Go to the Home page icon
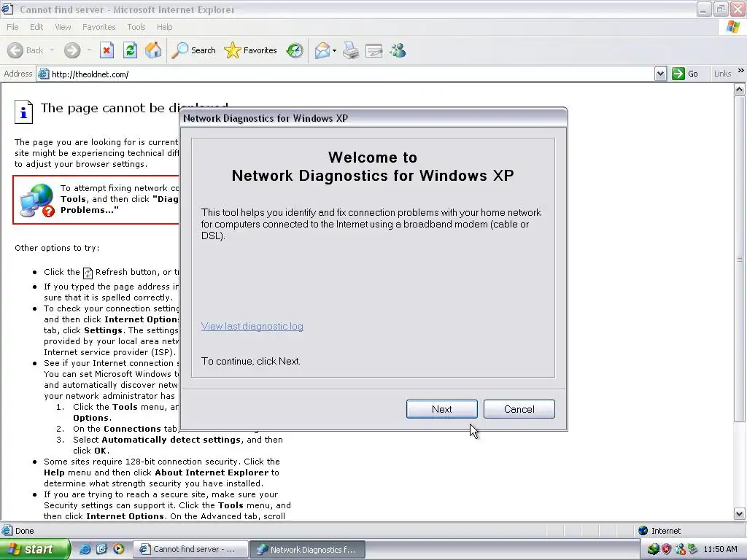Image resolution: width=747 pixels, height=560 pixels. [153, 50]
